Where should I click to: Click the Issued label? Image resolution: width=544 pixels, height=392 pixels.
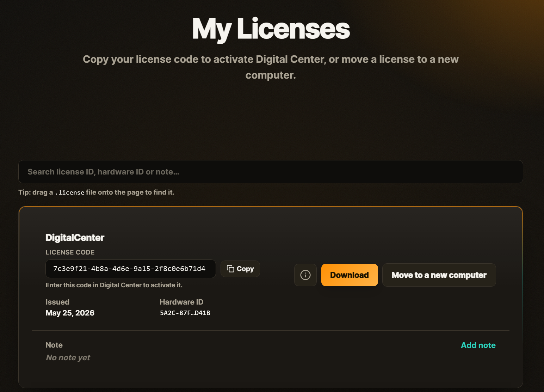pos(57,302)
